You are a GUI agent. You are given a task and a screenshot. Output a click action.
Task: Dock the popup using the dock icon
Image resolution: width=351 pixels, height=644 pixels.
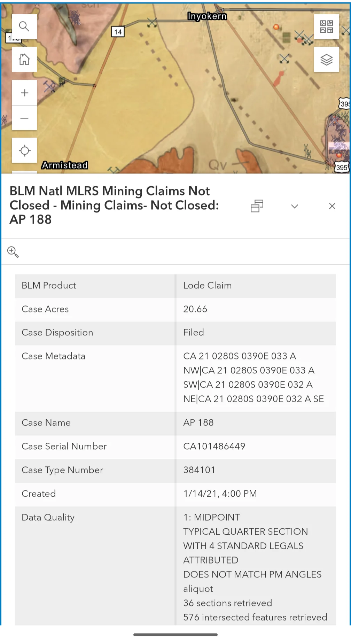click(x=256, y=206)
